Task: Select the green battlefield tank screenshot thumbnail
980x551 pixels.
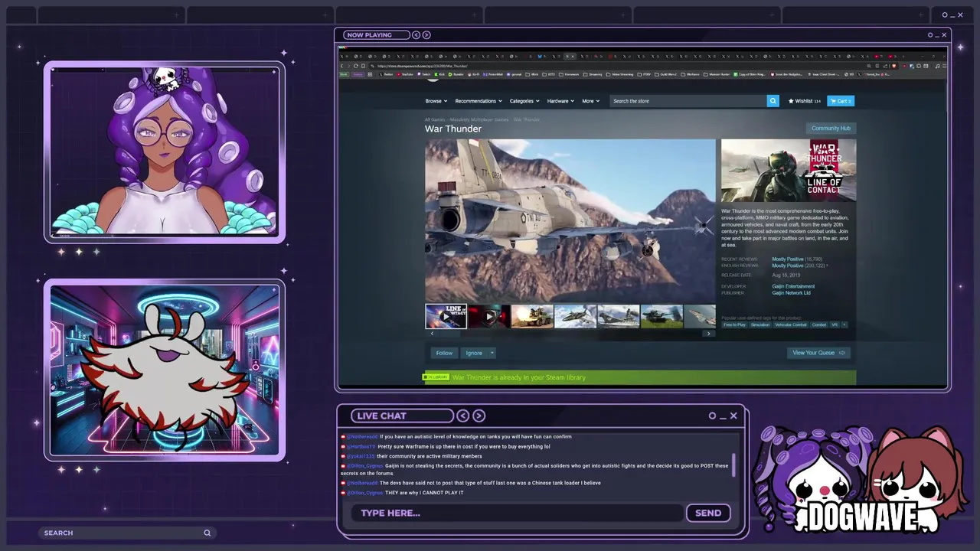Action: pyautogui.click(x=661, y=316)
